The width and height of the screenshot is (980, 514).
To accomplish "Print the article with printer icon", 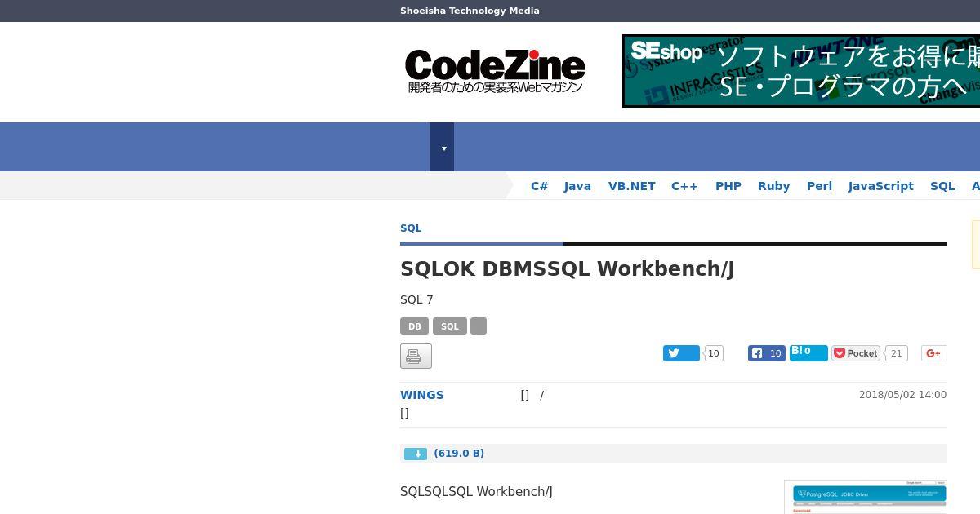I will click(x=416, y=357).
